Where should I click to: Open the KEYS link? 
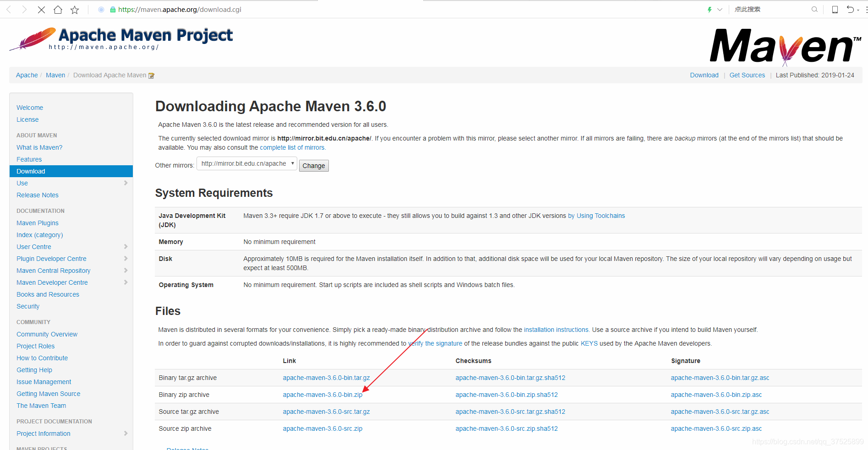[589, 343]
